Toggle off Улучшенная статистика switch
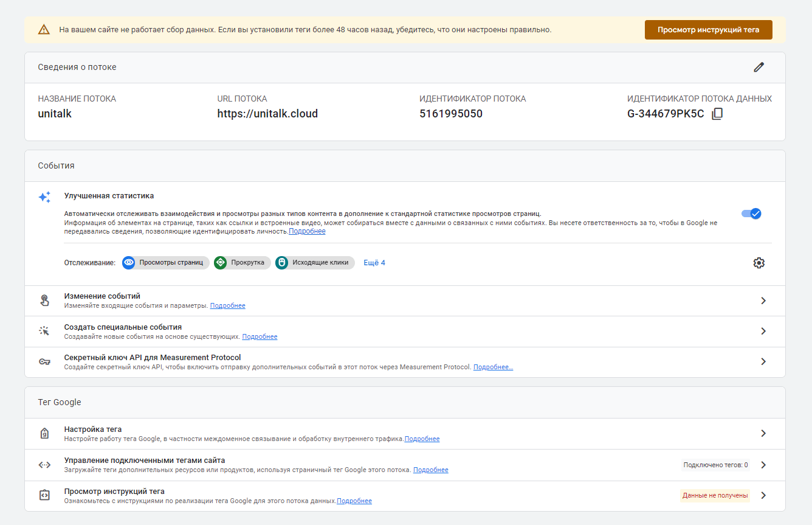The width and height of the screenshot is (812, 525). [x=751, y=214]
